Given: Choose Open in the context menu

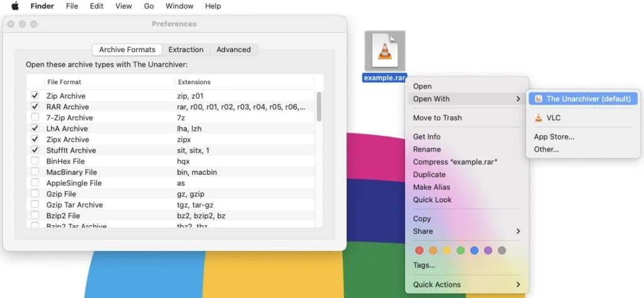Looking at the screenshot, I should click(x=422, y=86).
